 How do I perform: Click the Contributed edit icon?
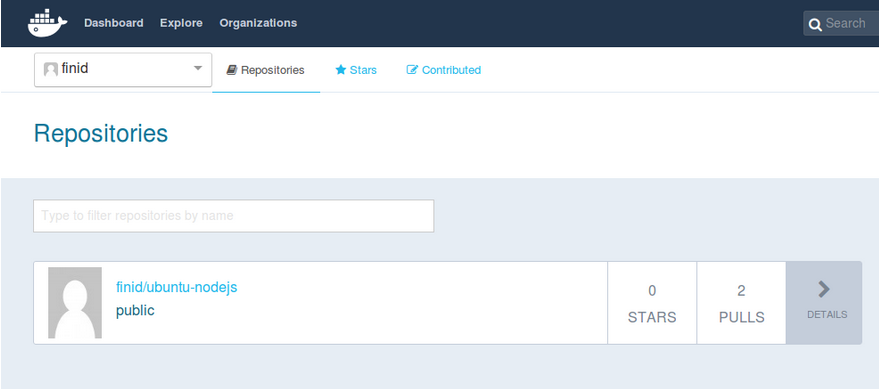(412, 70)
